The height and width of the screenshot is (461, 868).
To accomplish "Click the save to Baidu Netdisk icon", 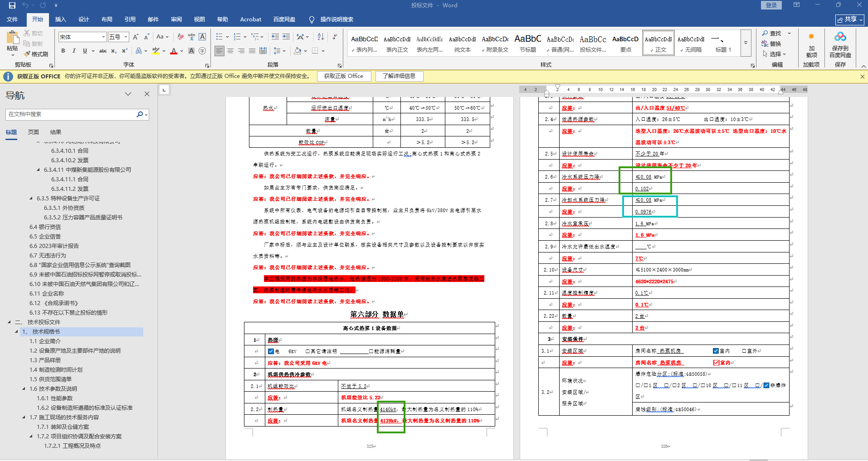I will (840, 37).
